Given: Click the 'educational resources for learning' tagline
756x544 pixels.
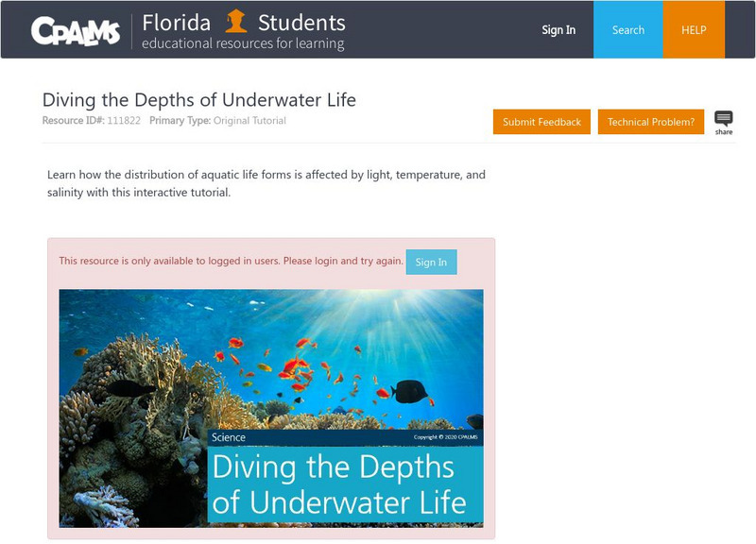Looking at the screenshot, I should [243, 43].
